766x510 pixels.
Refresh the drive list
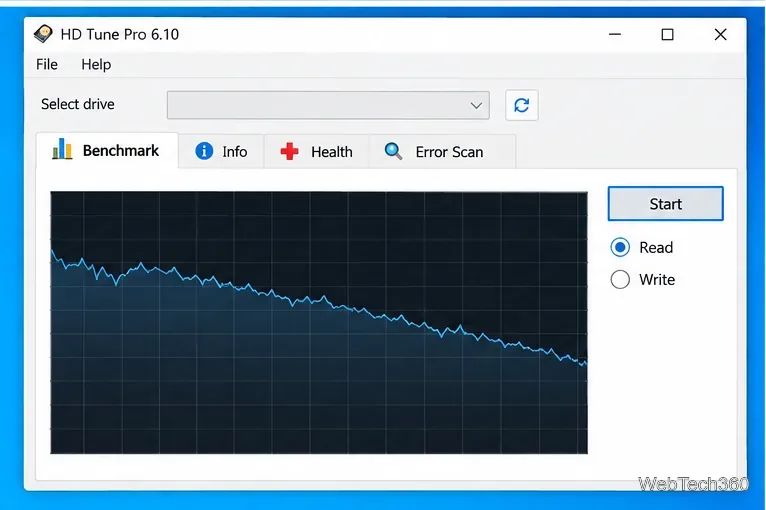click(522, 105)
